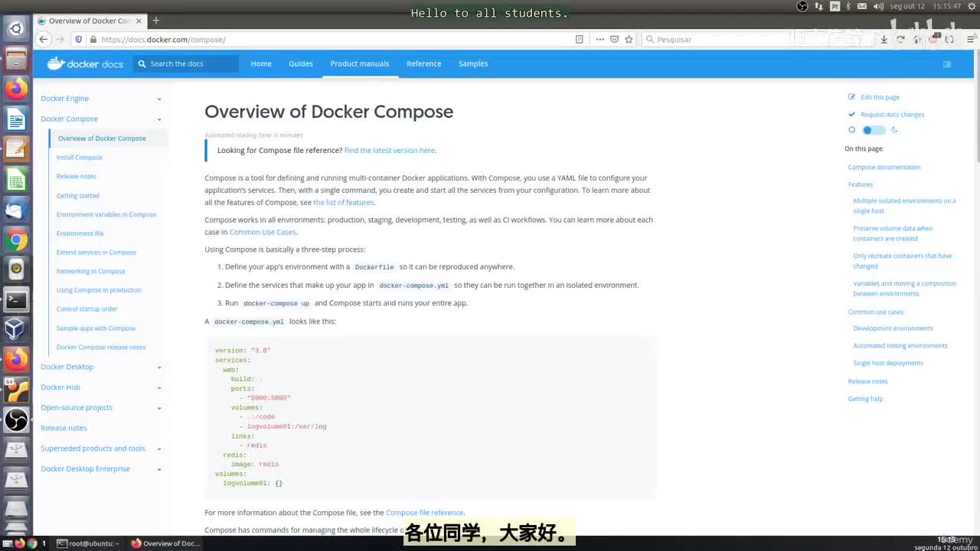Click the padlock site security icon
This screenshot has height=551, width=980.
click(x=93, y=40)
